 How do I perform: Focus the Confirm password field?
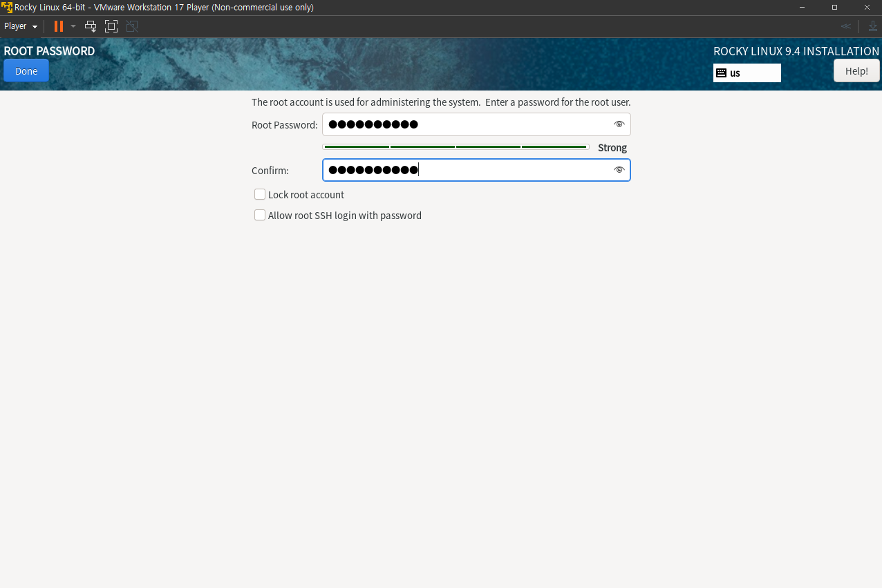(x=476, y=170)
